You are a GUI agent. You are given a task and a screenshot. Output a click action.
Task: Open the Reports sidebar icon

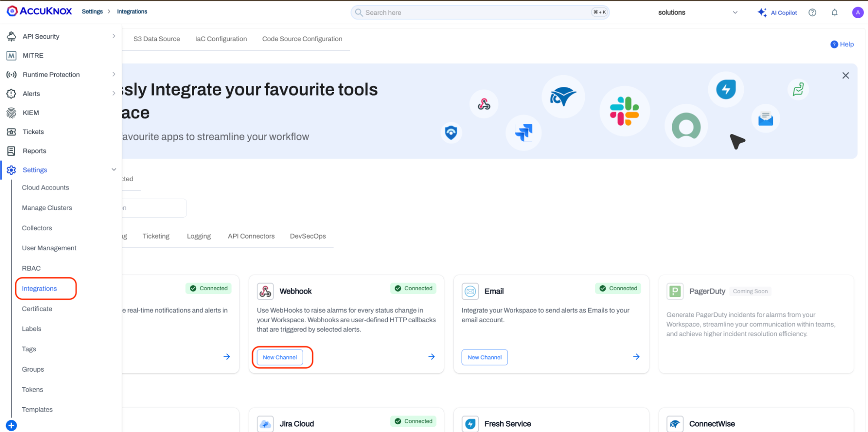tap(11, 151)
